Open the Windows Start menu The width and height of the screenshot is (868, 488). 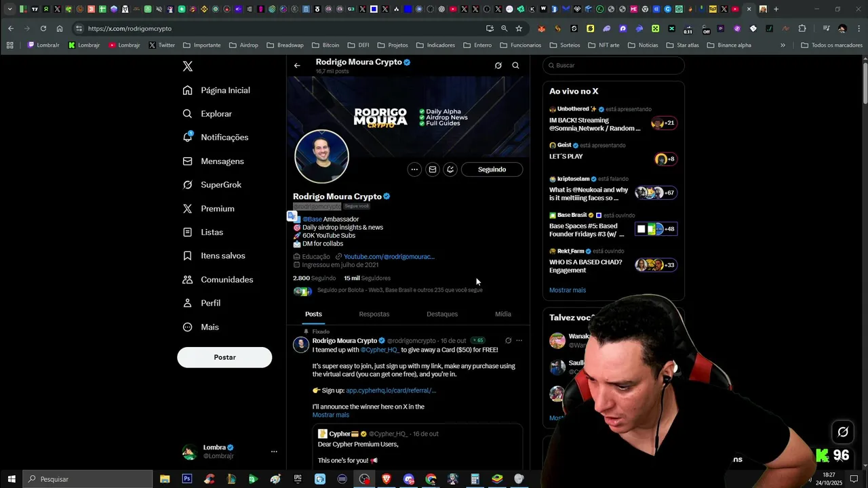(x=12, y=479)
